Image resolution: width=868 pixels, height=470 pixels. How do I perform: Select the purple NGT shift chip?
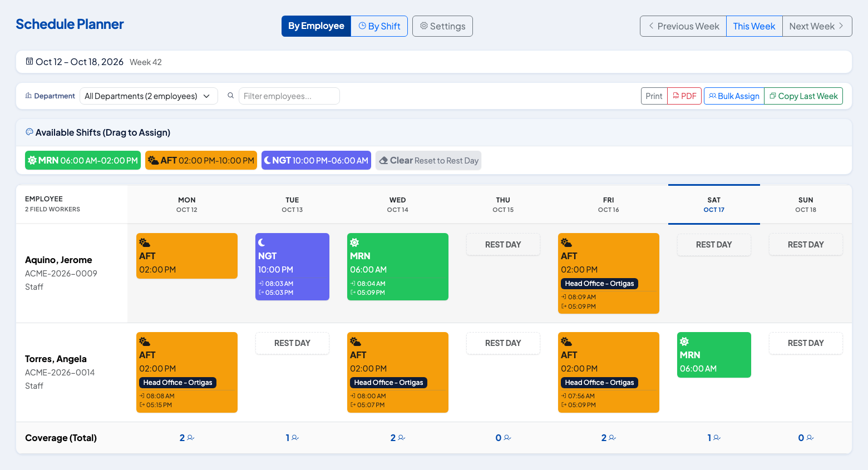316,160
